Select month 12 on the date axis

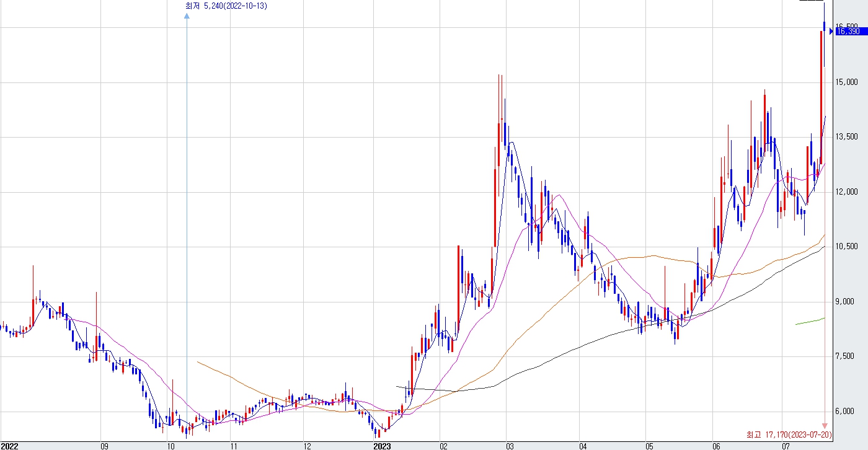pyautogui.click(x=307, y=446)
